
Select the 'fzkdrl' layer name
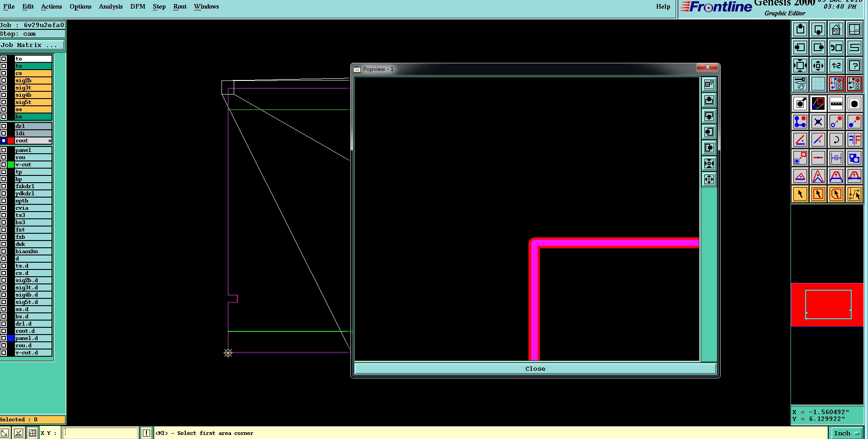[33, 186]
